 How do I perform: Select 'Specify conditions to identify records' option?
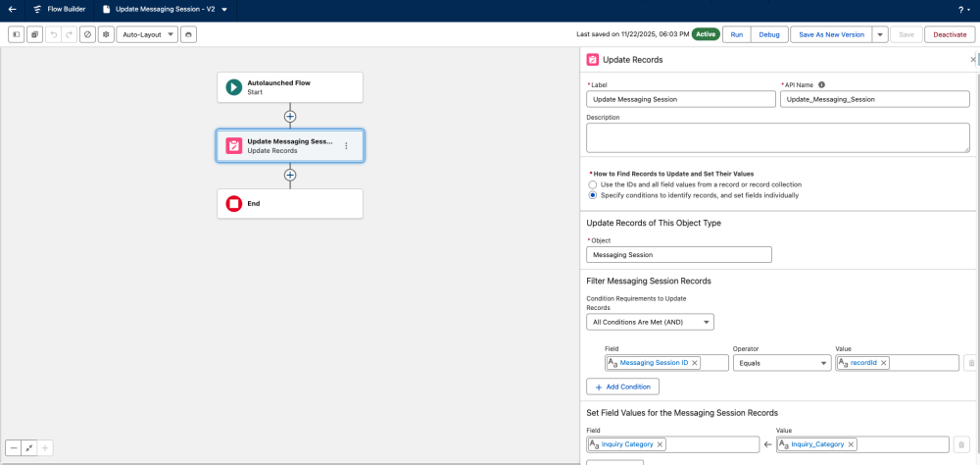pyautogui.click(x=592, y=195)
